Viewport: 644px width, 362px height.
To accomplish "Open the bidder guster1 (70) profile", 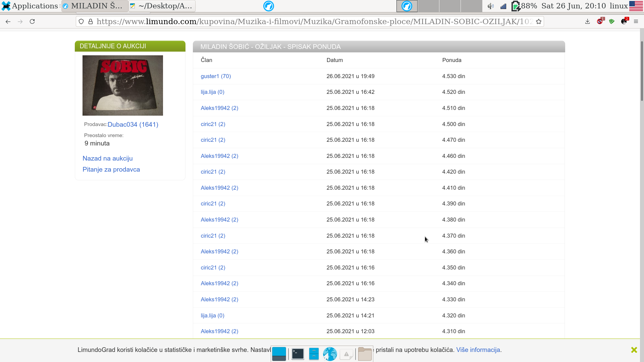I will (x=216, y=76).
